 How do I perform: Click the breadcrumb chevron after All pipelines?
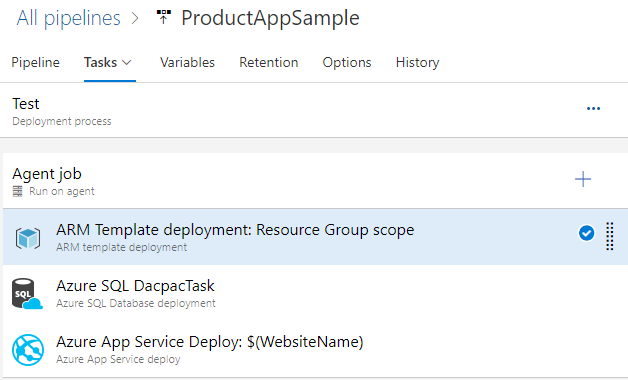[x=135, y=18]
